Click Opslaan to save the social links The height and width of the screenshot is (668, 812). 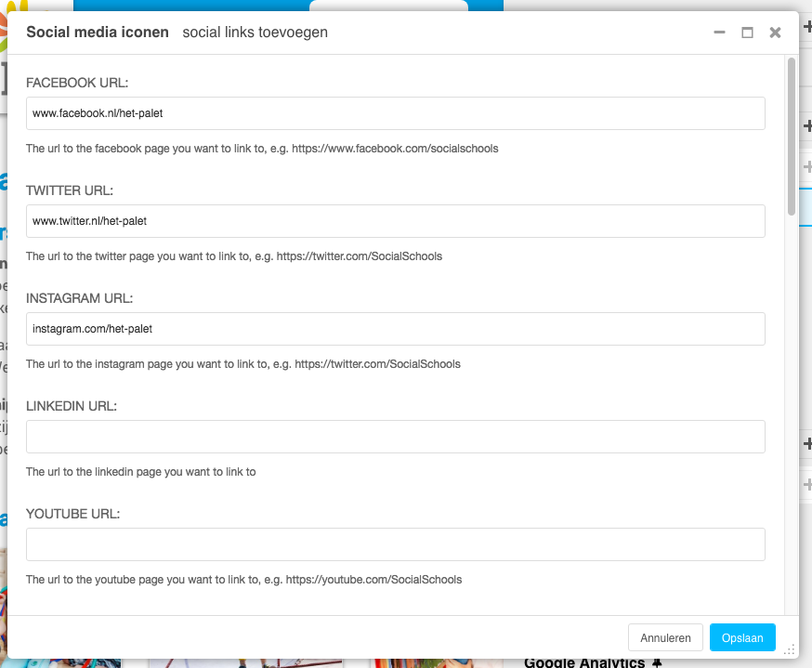coord(742,637)
